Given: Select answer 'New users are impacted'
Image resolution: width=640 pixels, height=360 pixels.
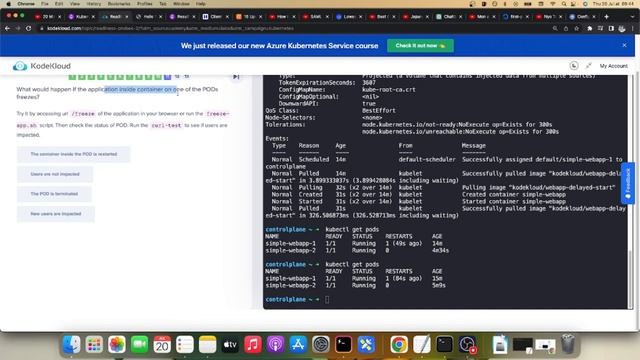Looking at the screenshot, I should 56,214.
